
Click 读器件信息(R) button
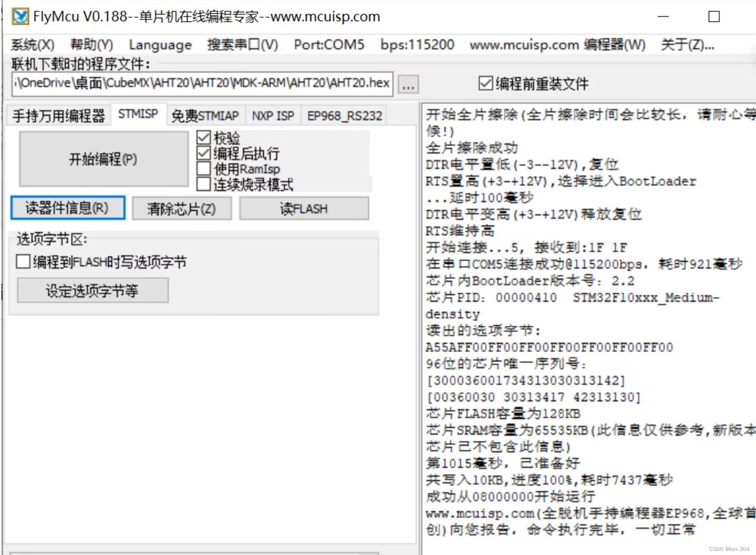(68, 208)
